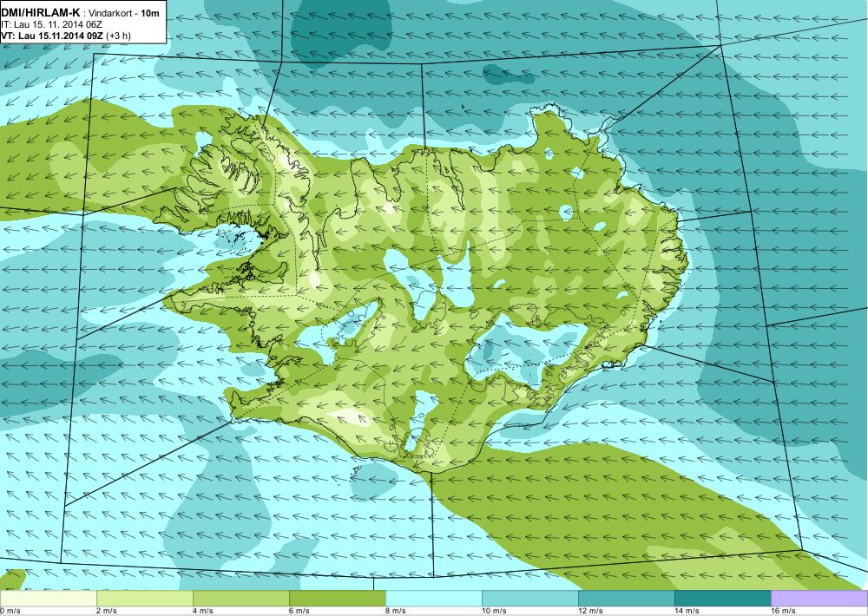Click the "8 m/s" legend label
Viewport: 868px width, 616px height.
point(396,611)
